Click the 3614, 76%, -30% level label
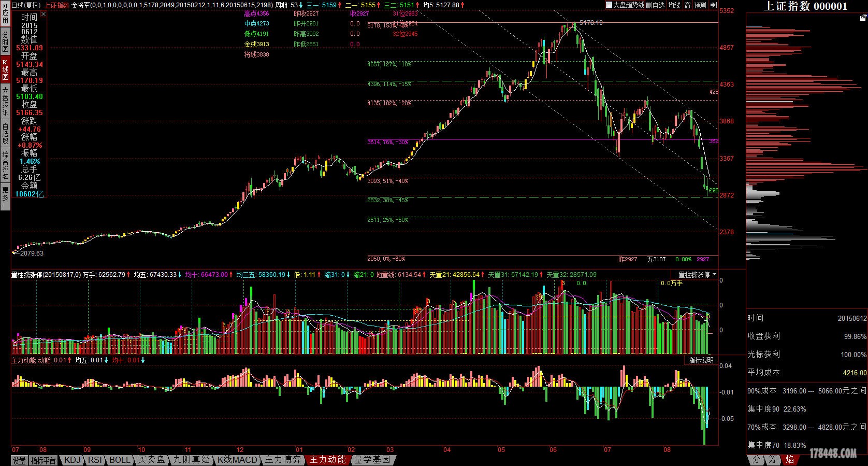Screen dimensions: 868x466 click(388, 142)
